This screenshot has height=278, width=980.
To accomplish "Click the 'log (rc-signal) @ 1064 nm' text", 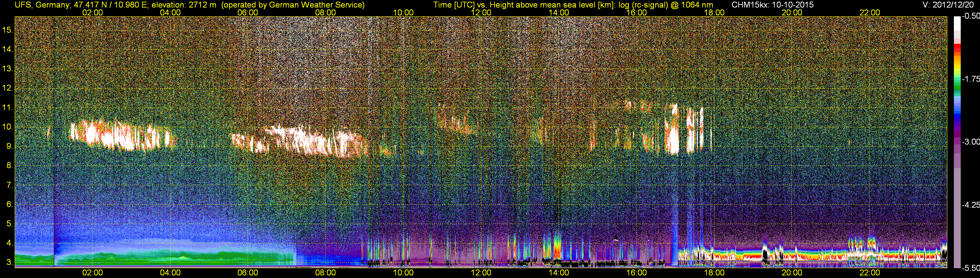I will point(666,5).
